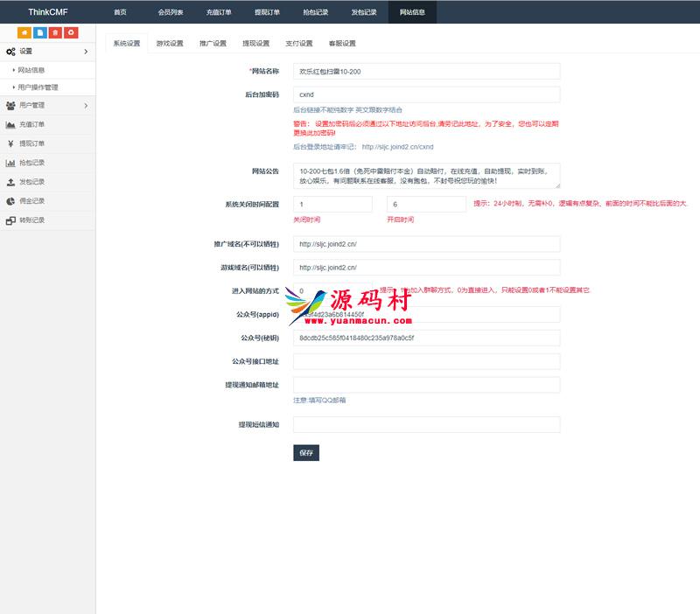
Task: Click the red trash shortcut icon
Action: 55,32
